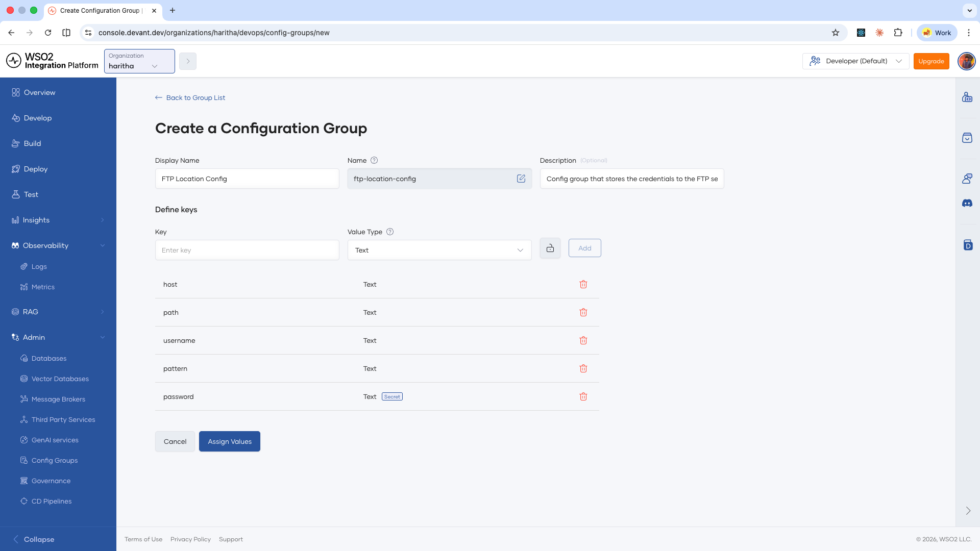Image resolution: width=980 pixels, height=551 pixels.
Task: Open the marketplace bag icon in right sidebar
Action: coord(967,138)
